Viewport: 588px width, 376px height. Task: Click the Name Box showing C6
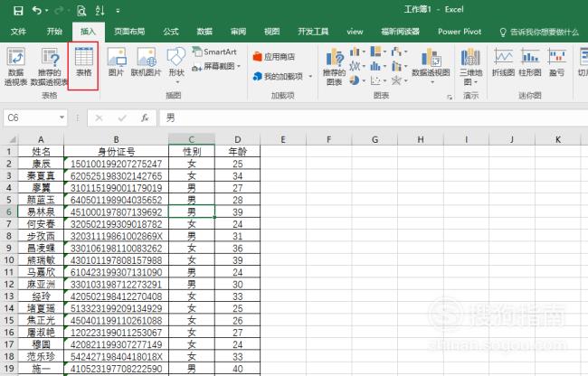tap(32, 118)
